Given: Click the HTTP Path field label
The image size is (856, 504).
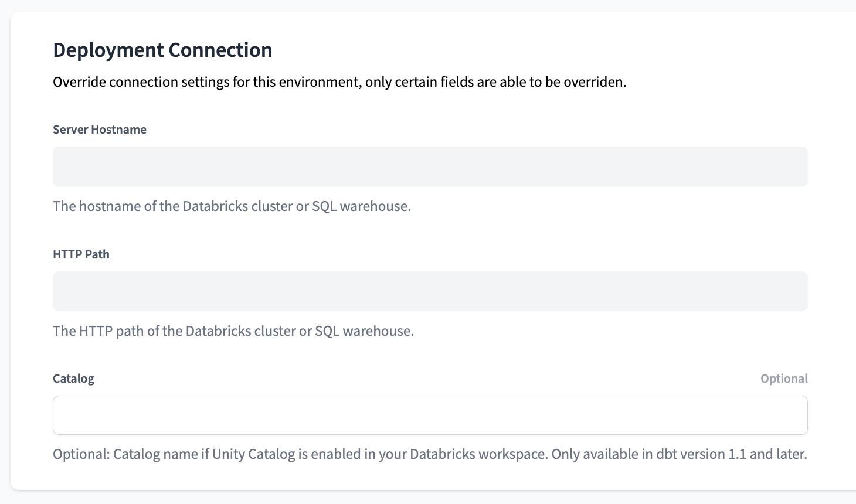Looking at the screenshot, I should [x=81, y=254].
